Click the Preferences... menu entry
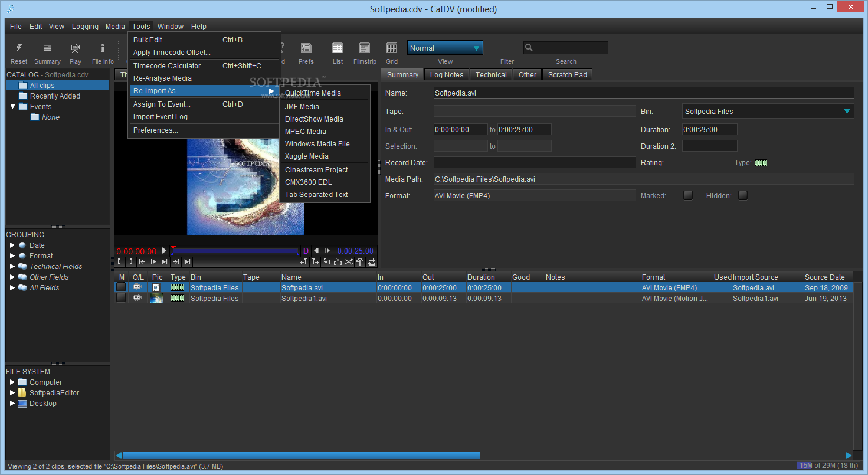 pyautogui.click(x=204, y=130)
